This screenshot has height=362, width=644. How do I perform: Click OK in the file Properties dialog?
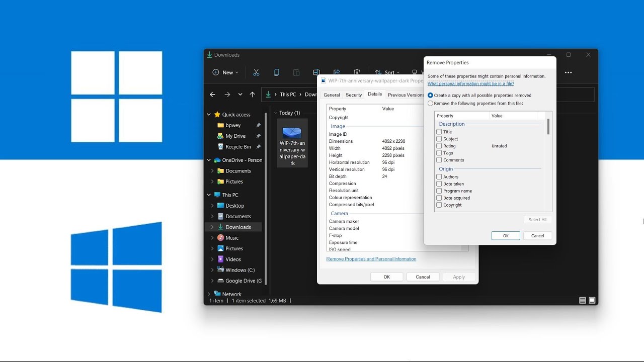click(x=386, y=277)
